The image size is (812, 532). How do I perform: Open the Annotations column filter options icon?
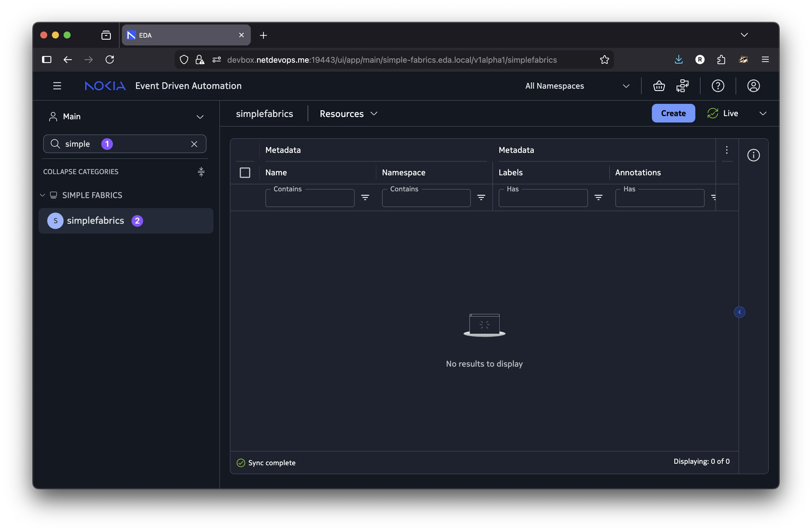(x=713, y=197)
